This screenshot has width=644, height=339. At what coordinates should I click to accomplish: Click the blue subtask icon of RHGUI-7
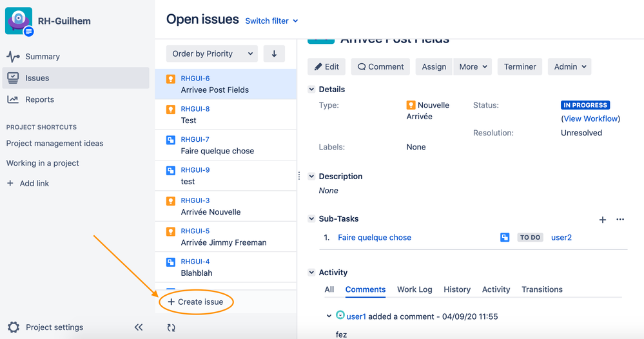pos(170,140)
